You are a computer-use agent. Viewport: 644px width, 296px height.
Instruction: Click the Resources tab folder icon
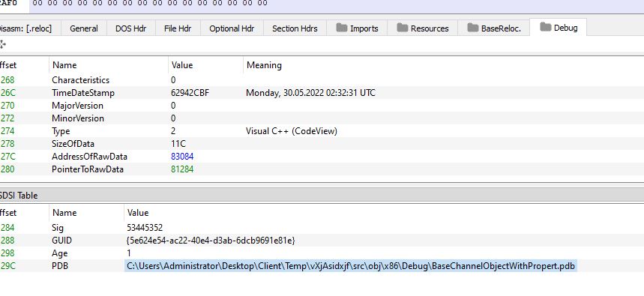pyautogui.click(x=402, y=28)
